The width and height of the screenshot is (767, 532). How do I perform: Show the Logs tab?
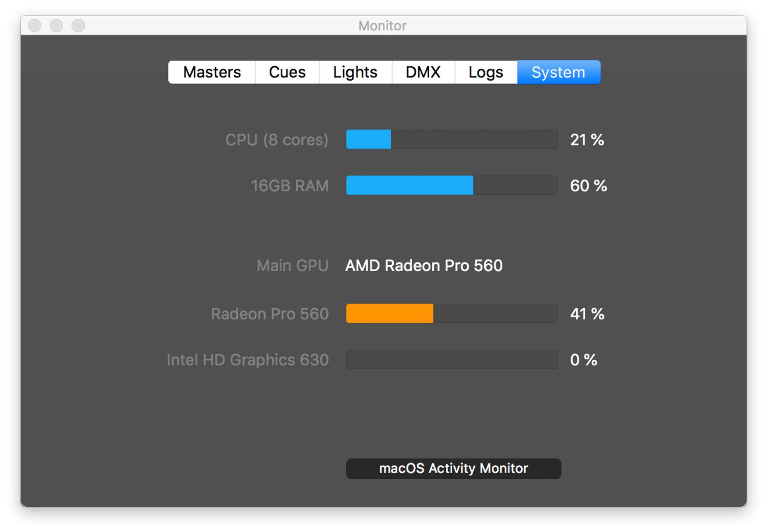[486, 72]
